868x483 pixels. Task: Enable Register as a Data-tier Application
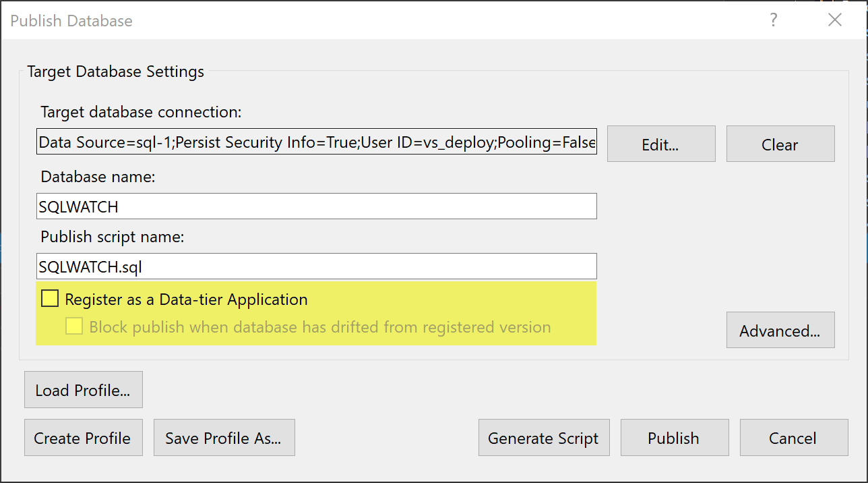pos(50,299)
